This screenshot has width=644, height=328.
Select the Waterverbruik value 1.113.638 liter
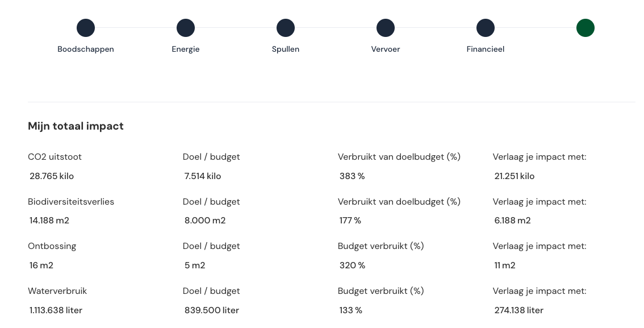pos(56,310)
